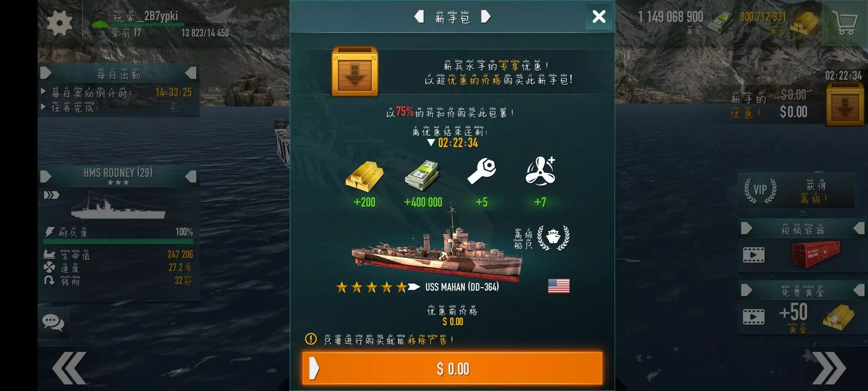Click the starter pack crate icon on the right
Image resolution: width=868 pixels, height=391 pixels.
click(x=845, y=104)
